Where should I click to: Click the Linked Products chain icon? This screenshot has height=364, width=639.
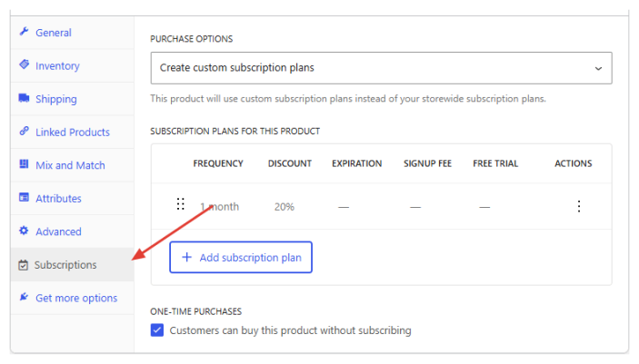[24, 131]
